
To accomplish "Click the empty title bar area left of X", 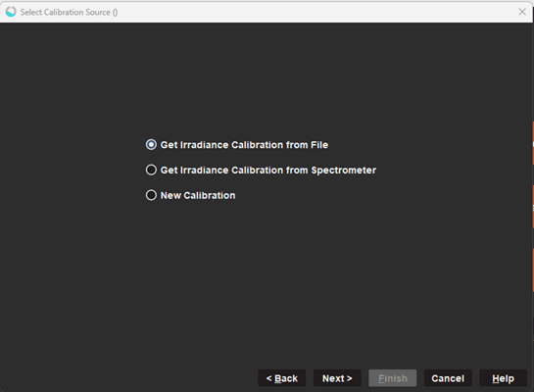I will [x=316, y=13].
